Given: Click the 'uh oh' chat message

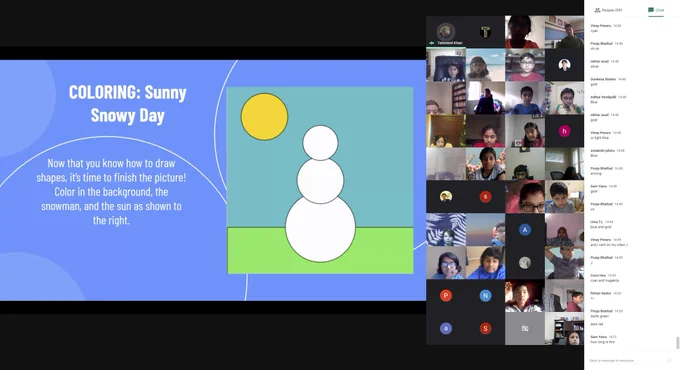Looking at the screenshot, I should pos(595,49).
